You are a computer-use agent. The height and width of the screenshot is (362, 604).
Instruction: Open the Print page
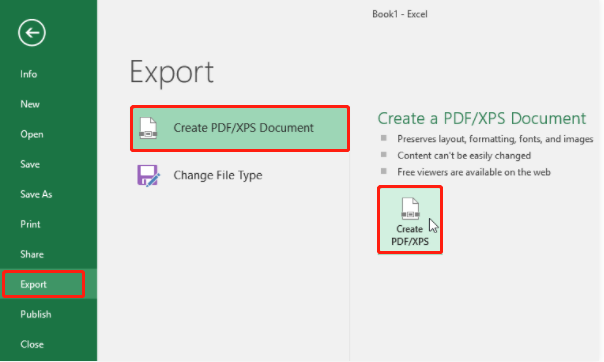[x=30, y=224]
